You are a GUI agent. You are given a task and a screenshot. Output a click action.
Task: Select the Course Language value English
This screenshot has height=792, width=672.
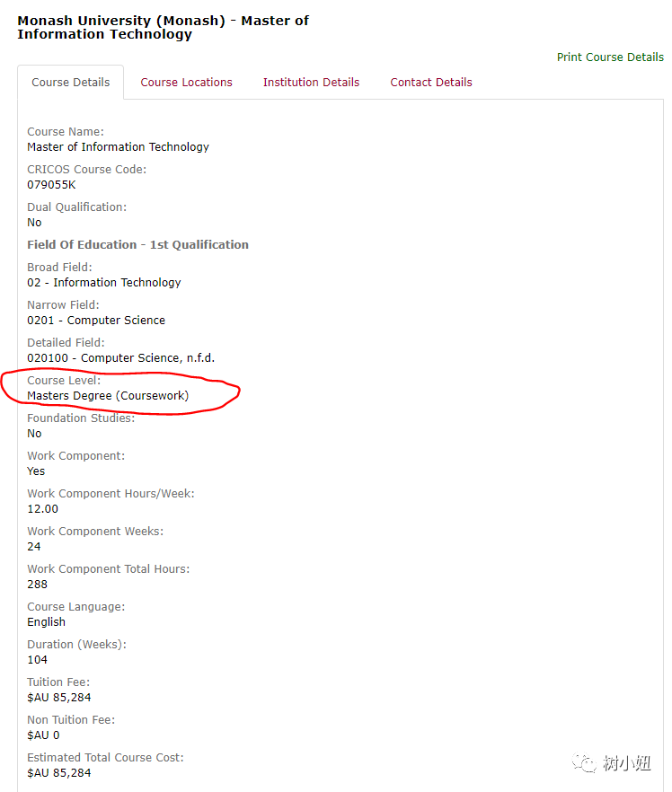pyautogui.click(x=47, y=622)
